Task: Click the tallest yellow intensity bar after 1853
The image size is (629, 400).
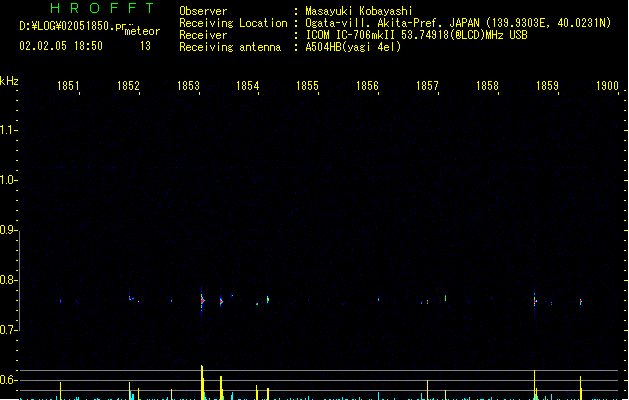Action: point(202,382)
